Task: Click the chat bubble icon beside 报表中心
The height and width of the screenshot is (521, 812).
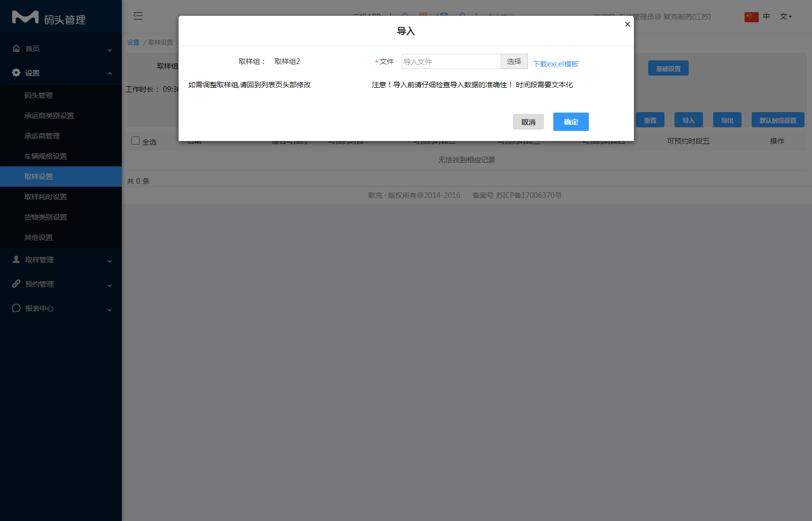Action: click(16, 308)
